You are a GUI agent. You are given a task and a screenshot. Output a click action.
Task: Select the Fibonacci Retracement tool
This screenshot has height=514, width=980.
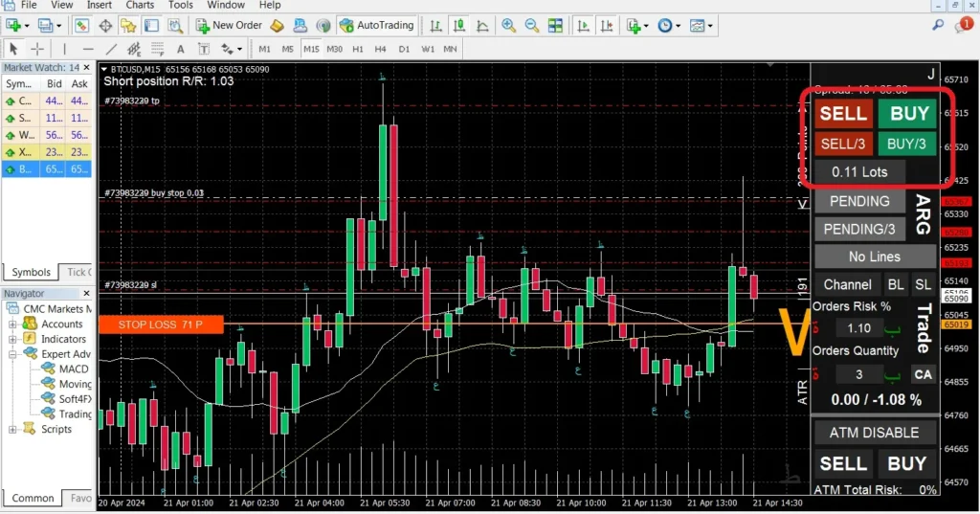point(157,49)
